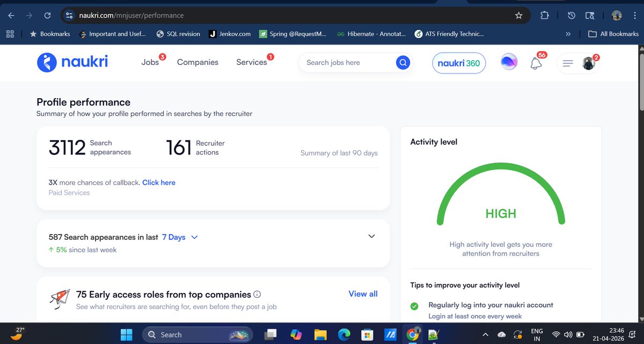Click the 161 recruiter actions figure
The image size is (644, 344).
click(179, 148)
